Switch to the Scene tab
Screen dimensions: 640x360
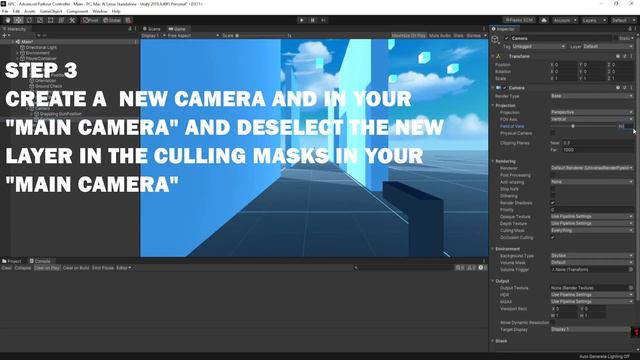coord(152,29)
